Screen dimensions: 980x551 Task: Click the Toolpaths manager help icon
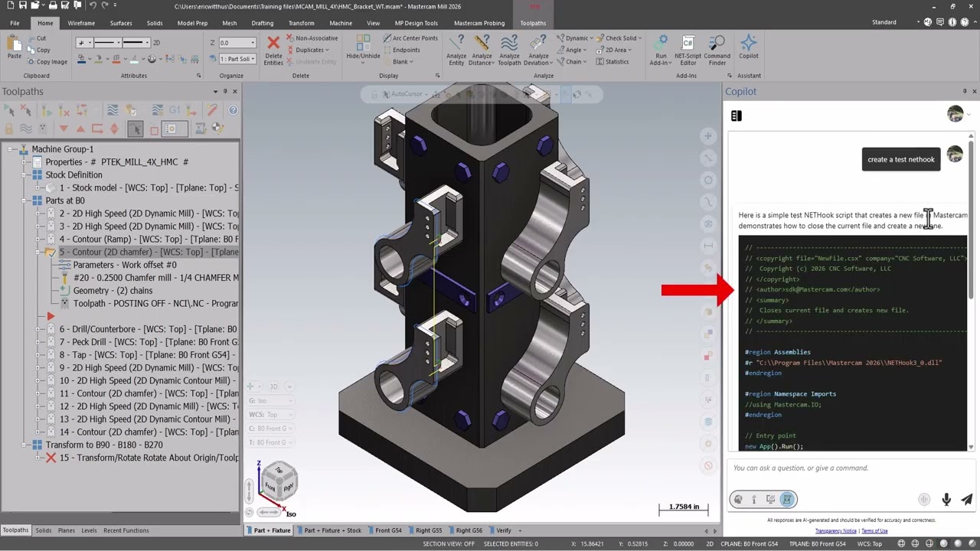(233, 110)
